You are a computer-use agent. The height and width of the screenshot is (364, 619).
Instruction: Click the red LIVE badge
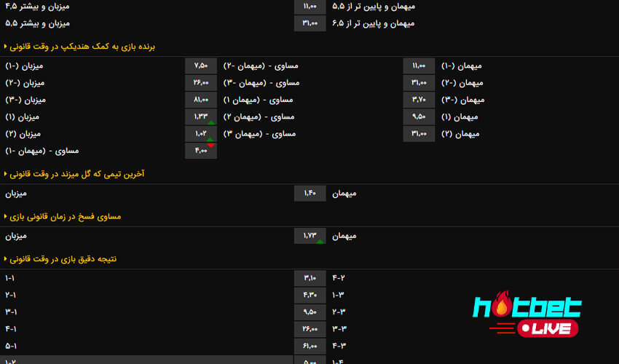(548, 329)
